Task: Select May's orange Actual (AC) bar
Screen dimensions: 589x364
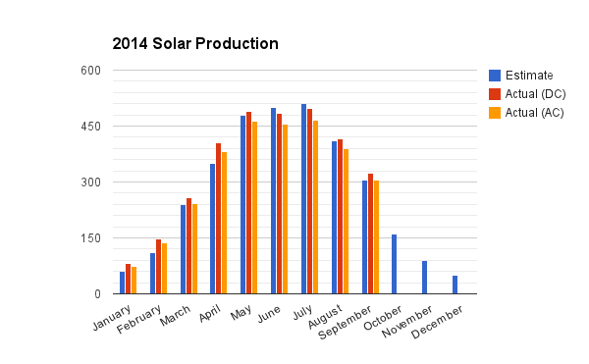Action: 255,208
